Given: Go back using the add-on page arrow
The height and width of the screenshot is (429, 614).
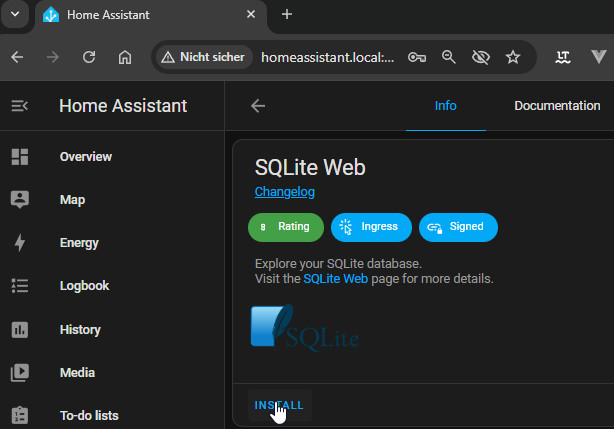Looking at the screenshot, I should point(258,106).
